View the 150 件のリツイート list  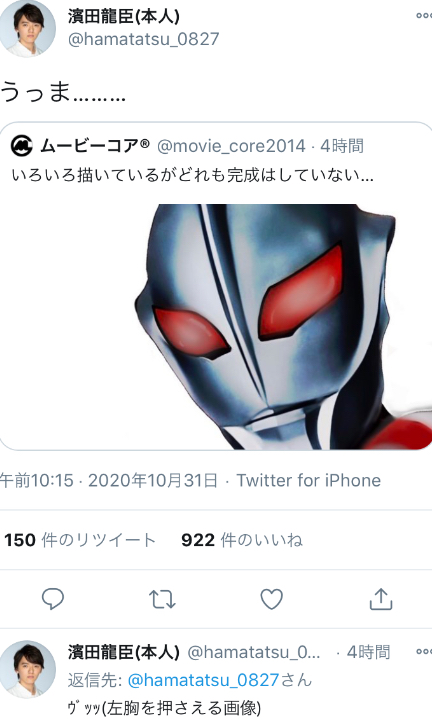[79, 540]
